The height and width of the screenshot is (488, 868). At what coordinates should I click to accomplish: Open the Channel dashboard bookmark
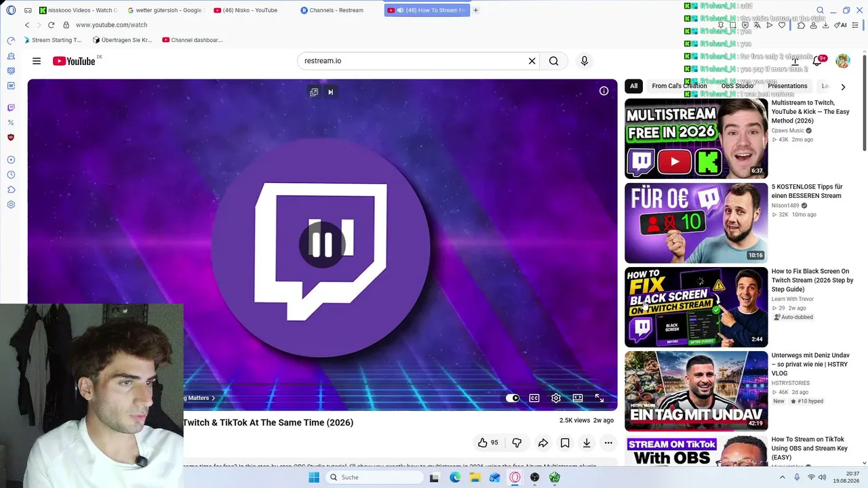point(193,40)
